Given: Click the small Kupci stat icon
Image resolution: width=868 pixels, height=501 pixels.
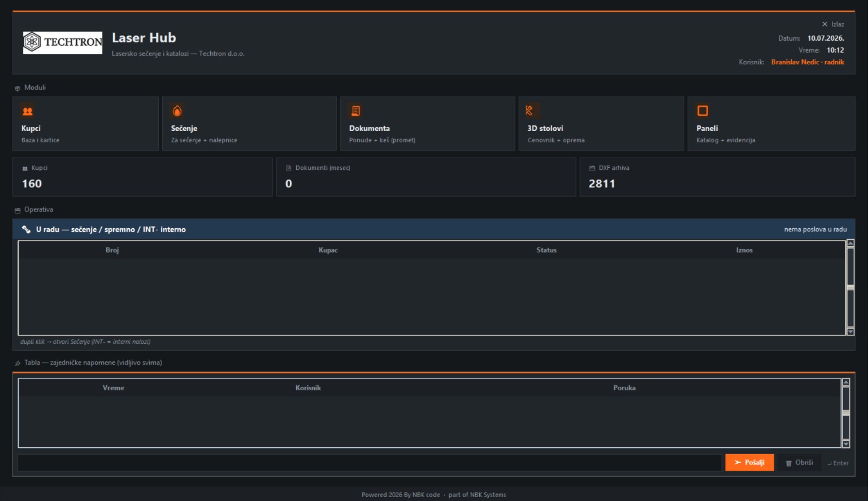Looking at the screenshot, I should (x=25, y=168).
